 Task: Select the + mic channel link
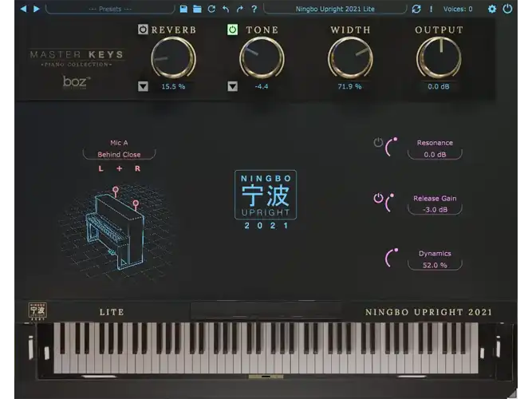click(120, 168)
